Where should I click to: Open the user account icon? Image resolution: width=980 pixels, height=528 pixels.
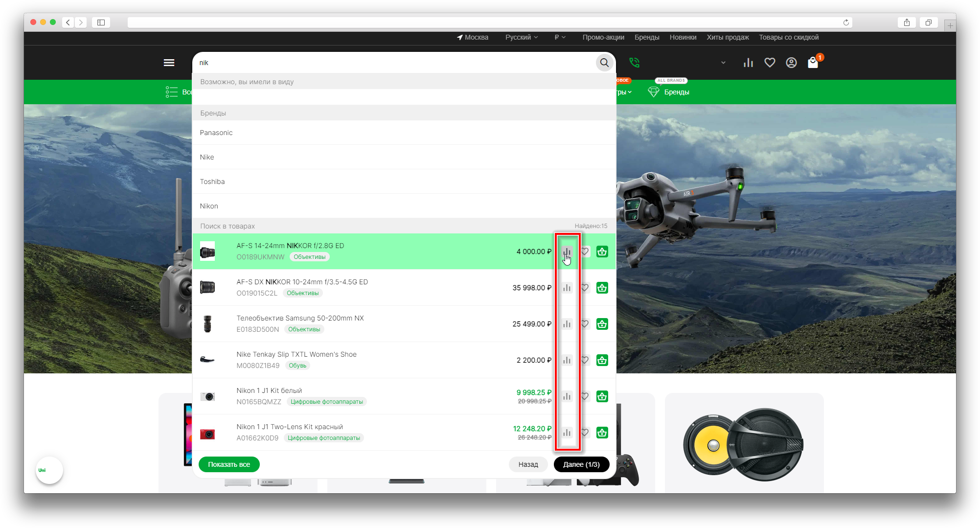click(791, 63)
